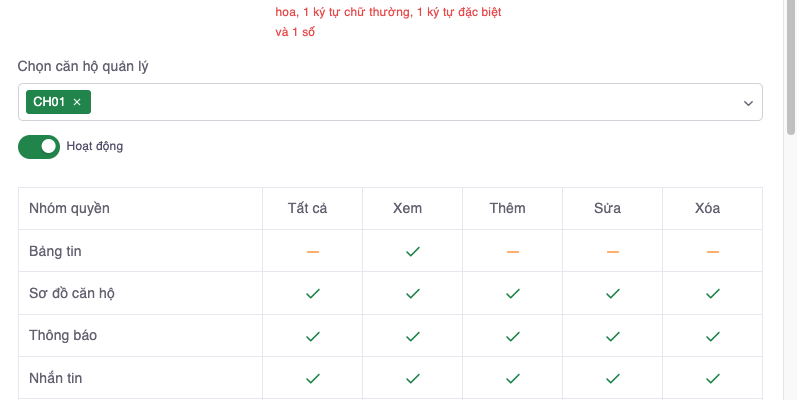Uncheck Xem permission for Bảng tin

[412, 251]
